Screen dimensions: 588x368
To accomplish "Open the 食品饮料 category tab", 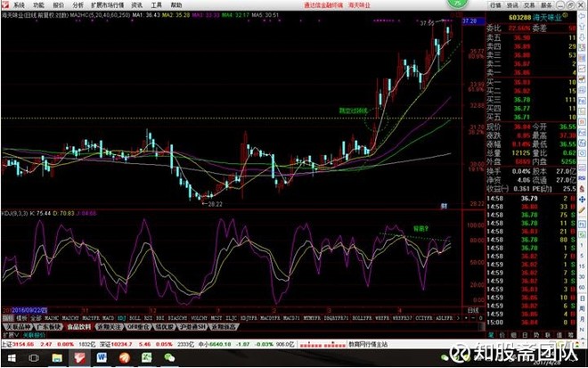I will pyautogui.click(x=79, y=327).
